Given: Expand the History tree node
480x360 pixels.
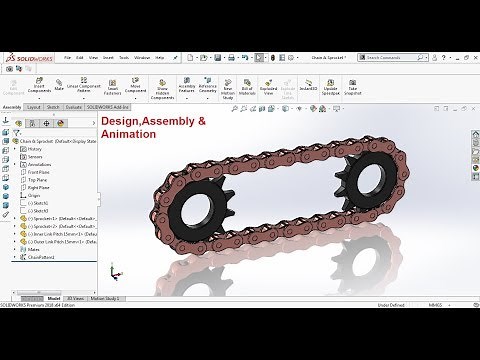Looking at the screenshot, I should coord(15,149).
